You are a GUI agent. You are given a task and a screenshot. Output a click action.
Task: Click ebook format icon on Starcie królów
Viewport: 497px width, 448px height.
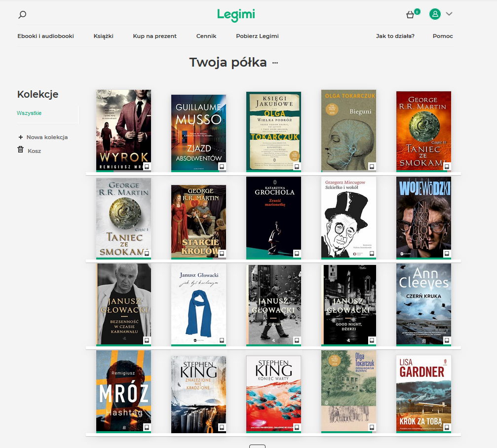222,254
